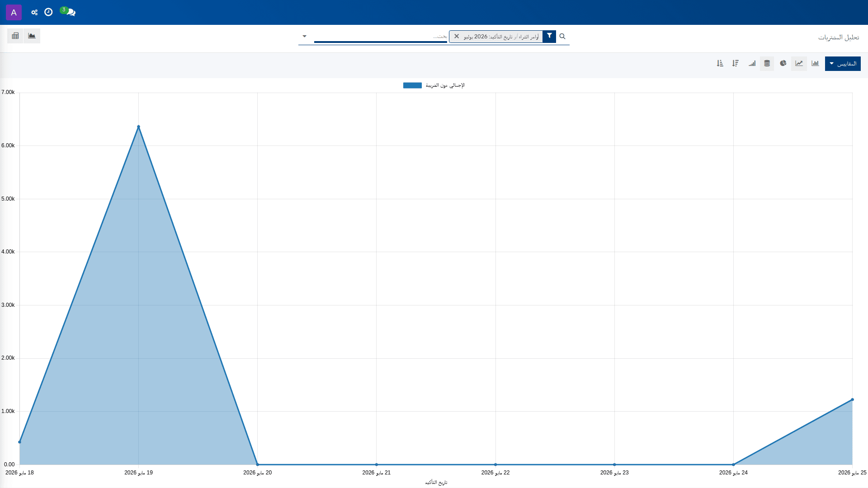Screen dimensions: 868x488
Task: Focus the search input field
Action: pos(381,36)
